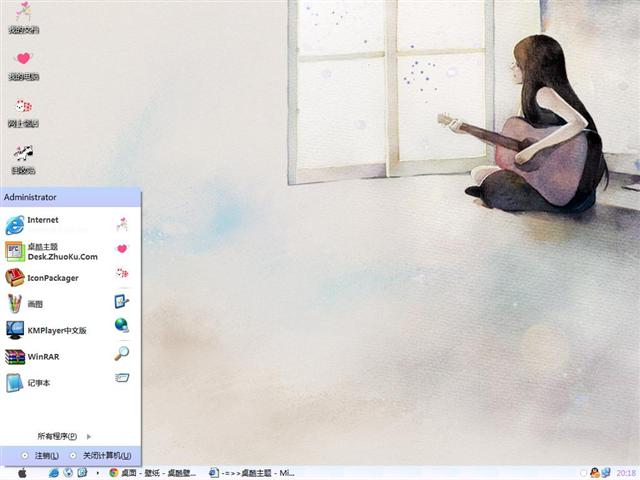This screenshot has width=640, height=480.
Task: Click the globe quick launch icon
Action: (x=68, y=473)
